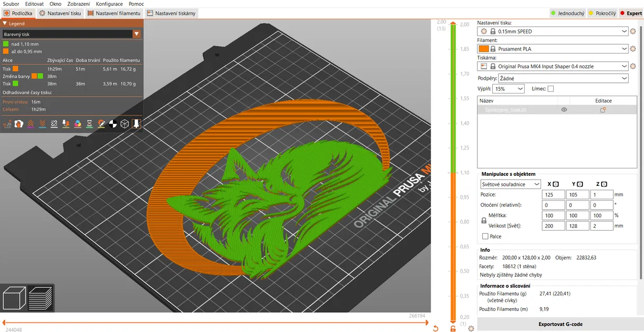Open print settings dropdown 0.15mm SPEED
The width and height of the screenshot is (644, 332).
tap(553, 31)
